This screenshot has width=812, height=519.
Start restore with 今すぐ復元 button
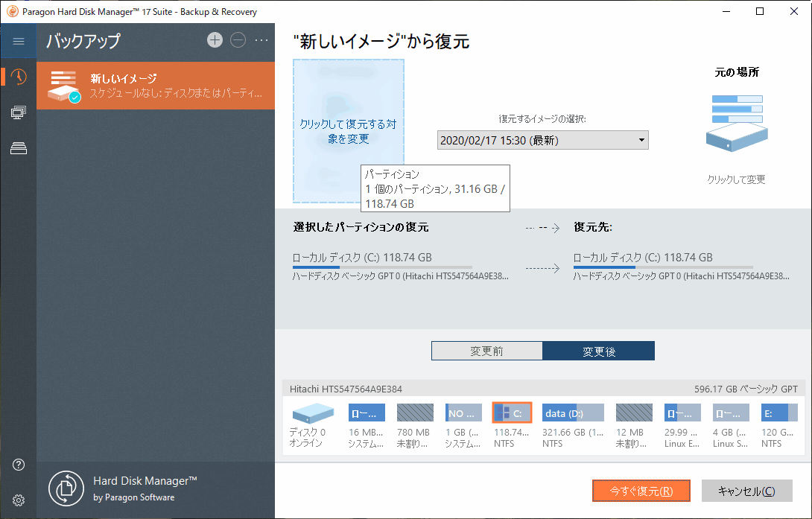pyautogui.click(x=641, y=491)
